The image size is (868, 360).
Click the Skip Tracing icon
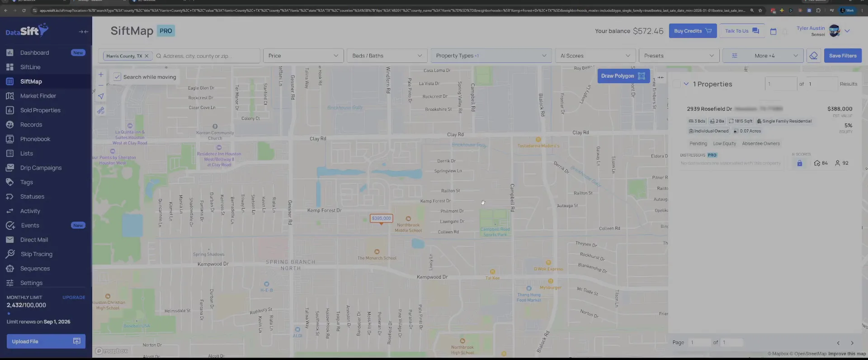[10, 254]
